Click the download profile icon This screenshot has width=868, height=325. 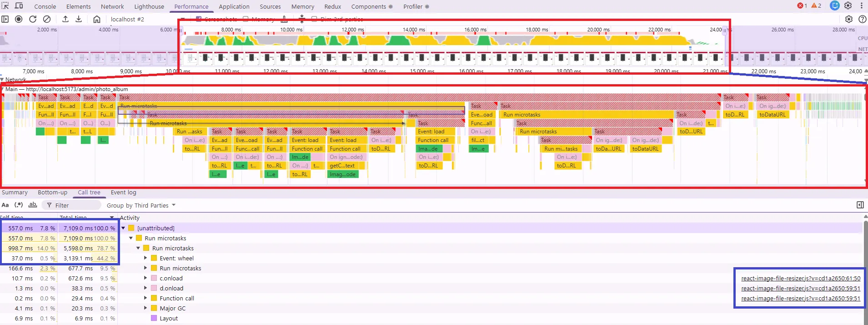pyautogui.click(x=79, y=19)
